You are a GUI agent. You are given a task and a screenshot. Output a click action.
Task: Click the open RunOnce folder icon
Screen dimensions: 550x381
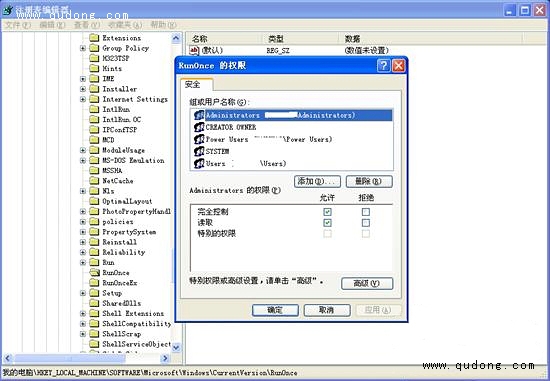pos(94,273)
